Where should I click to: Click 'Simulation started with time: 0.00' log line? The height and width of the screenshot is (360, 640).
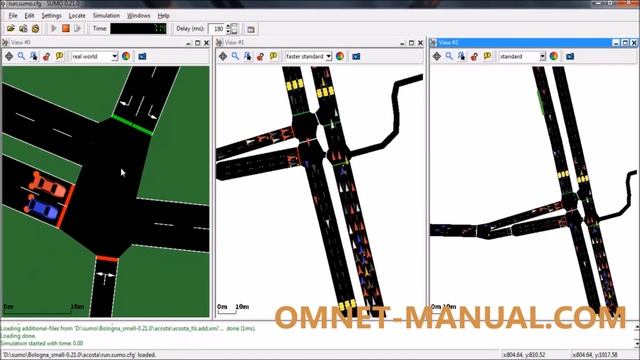42,343
